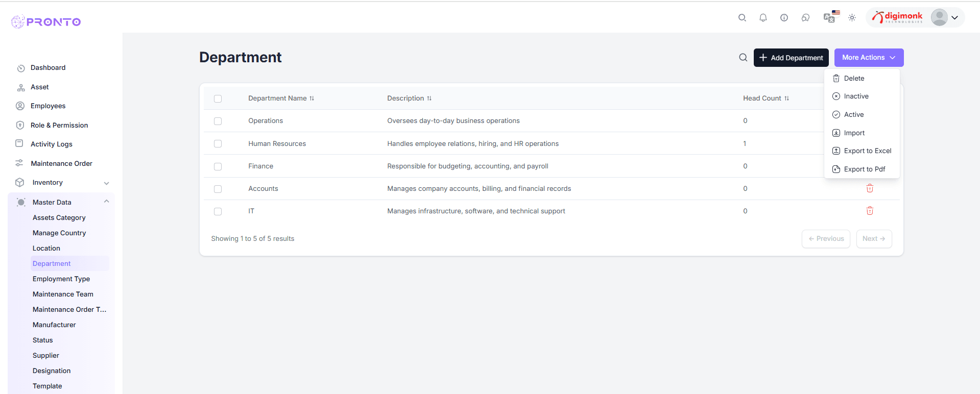Toggle the select-all header checkbox
The image size is (980, 394).
tap(218, 98)
